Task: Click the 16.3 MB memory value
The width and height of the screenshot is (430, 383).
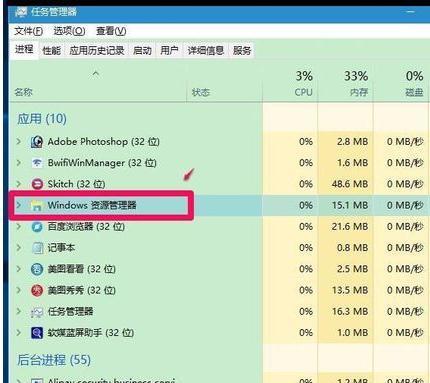Action: click(350, 312)
